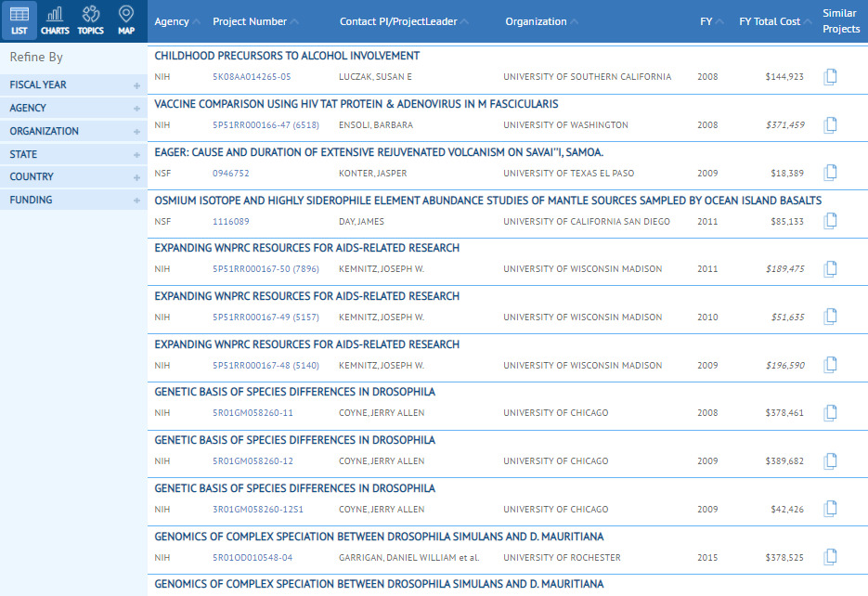This screenshot has height=596, width=868.
Task: Sort results by Agency column
Action: 176,21
